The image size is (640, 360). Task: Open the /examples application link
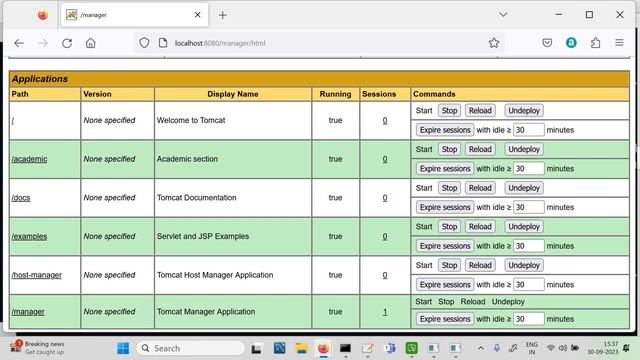(x=29, y=236)
